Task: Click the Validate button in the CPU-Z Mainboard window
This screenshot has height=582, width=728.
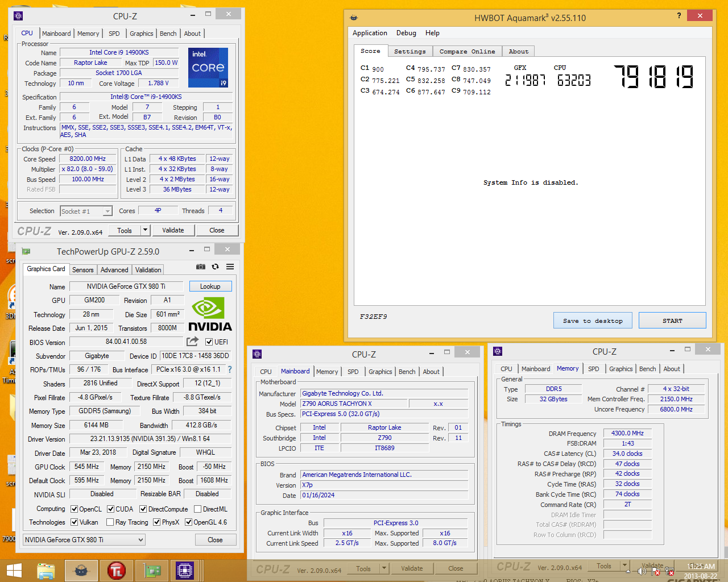Action: (x=412, y=568)
